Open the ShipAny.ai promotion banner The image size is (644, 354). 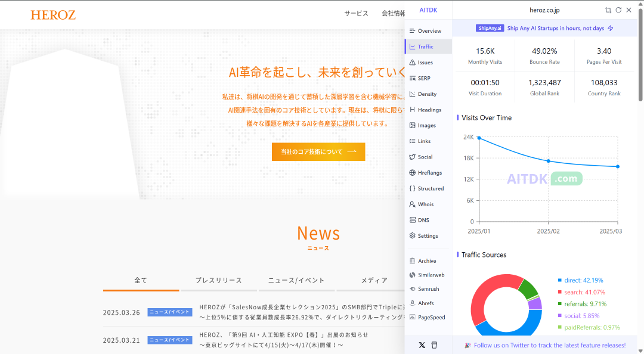pyautogui.click(x=544, y=28)
